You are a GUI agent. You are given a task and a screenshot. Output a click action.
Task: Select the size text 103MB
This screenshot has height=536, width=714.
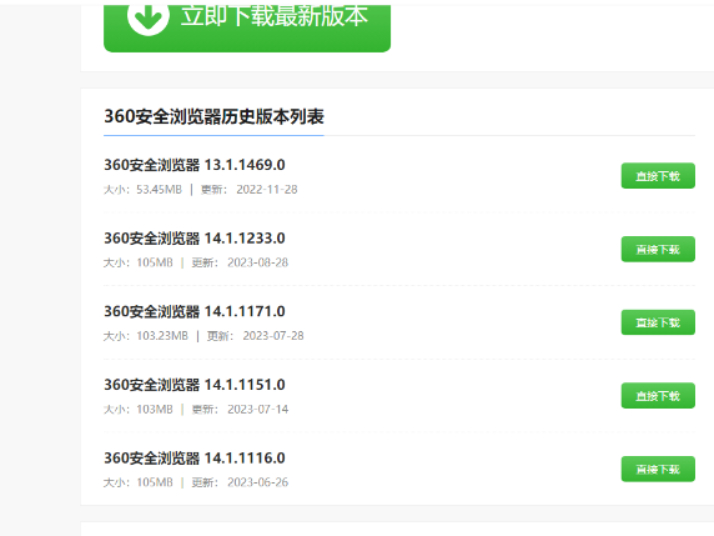pyautogui.click(x=154, y=409)
